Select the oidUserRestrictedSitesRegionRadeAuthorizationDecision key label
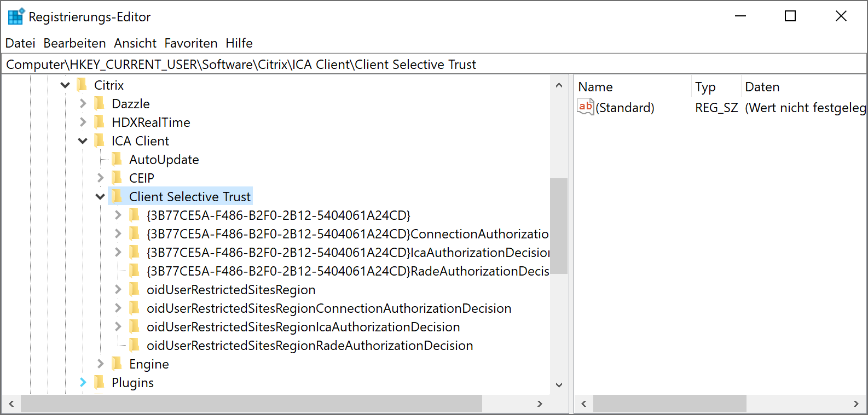 click(x=310, y=346)
